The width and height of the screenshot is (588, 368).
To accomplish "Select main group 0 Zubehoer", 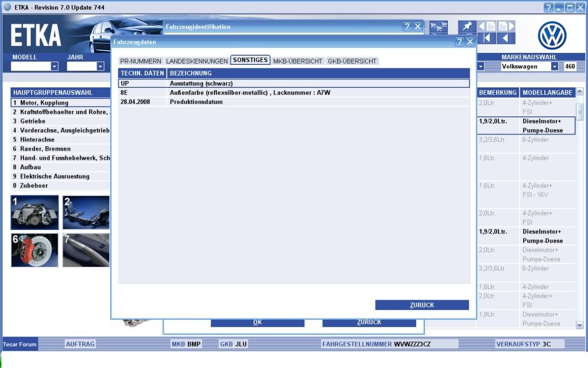I will click(61, 186).
